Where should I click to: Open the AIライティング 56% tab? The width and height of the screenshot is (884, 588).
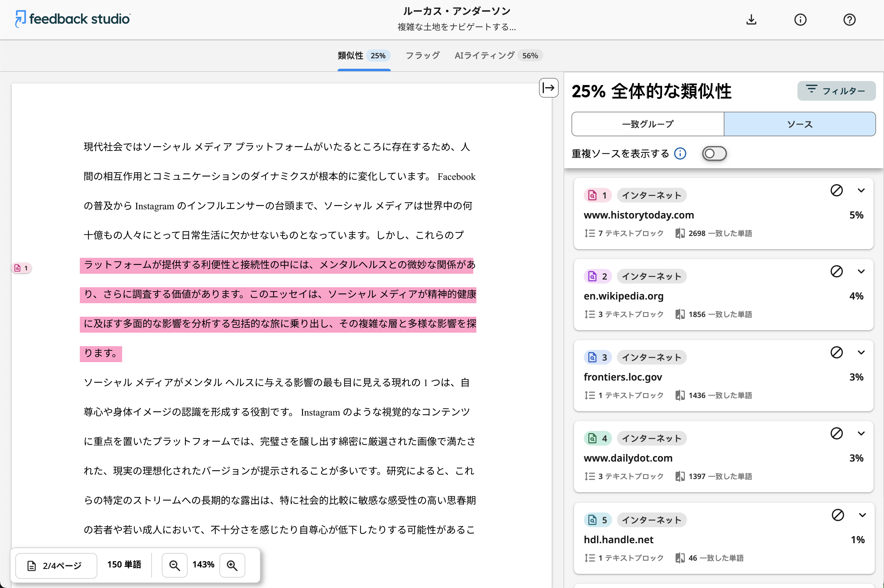[x=498, y=56]
